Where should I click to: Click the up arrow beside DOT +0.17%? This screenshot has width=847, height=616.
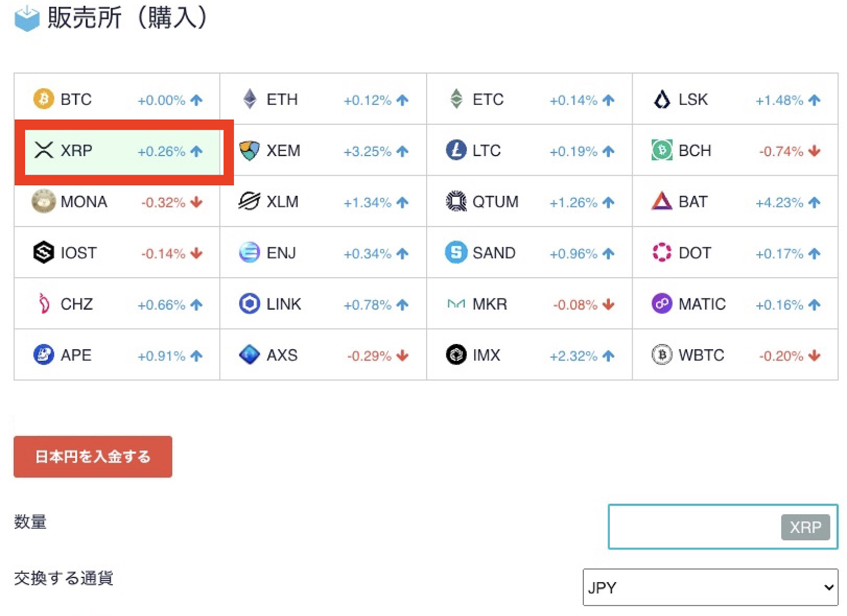coord(814,253)
